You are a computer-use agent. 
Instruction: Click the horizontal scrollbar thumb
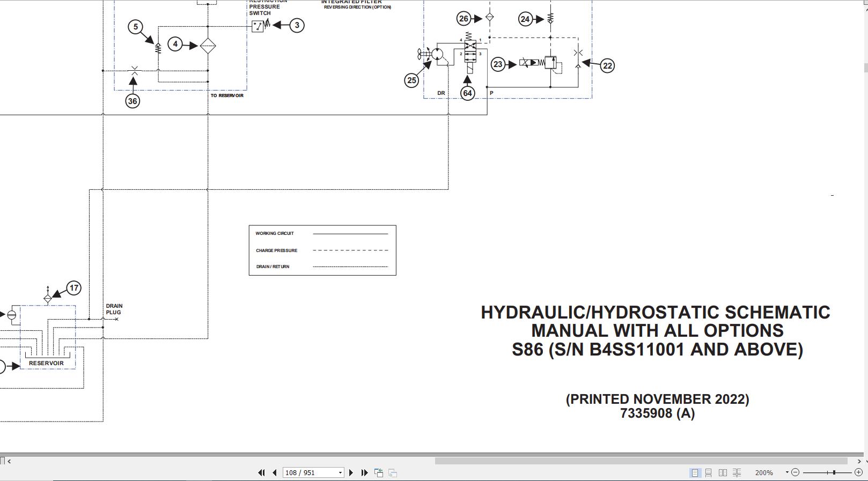pos(641,461)
